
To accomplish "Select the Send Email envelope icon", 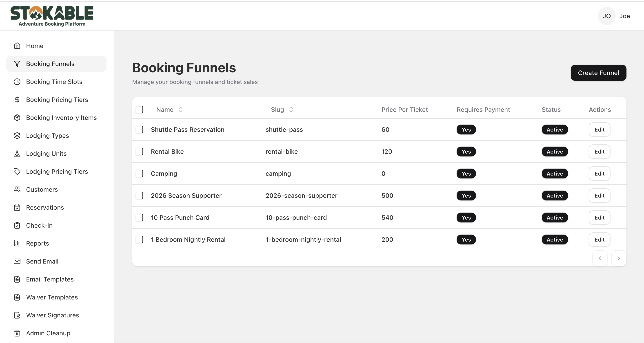I will click(x=17, y=261).
